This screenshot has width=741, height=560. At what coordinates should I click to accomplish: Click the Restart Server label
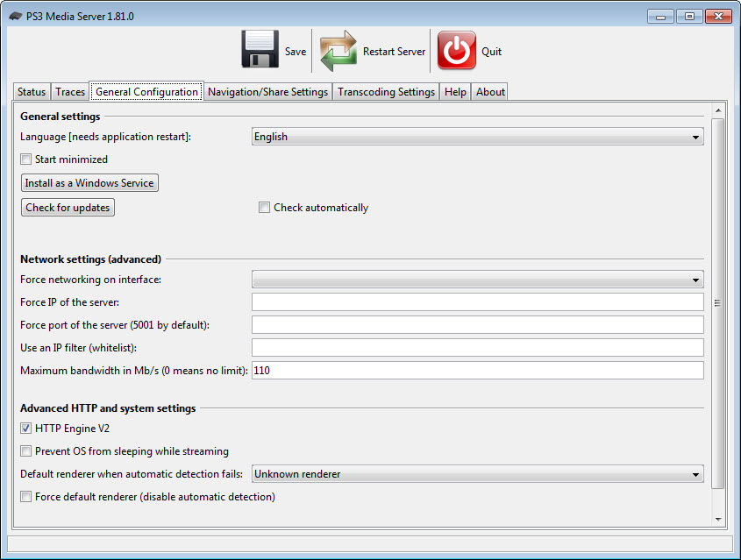[394, 52]
